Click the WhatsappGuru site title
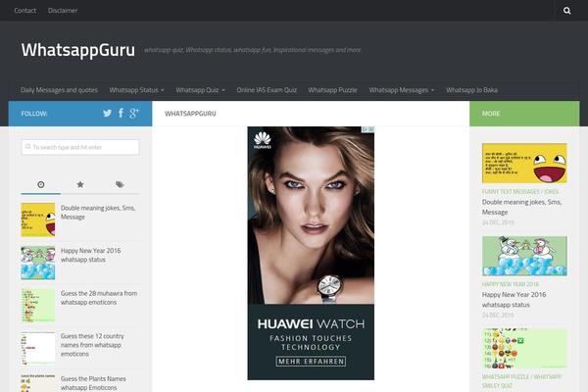The image size is (588, 392). tap(78, 50)
